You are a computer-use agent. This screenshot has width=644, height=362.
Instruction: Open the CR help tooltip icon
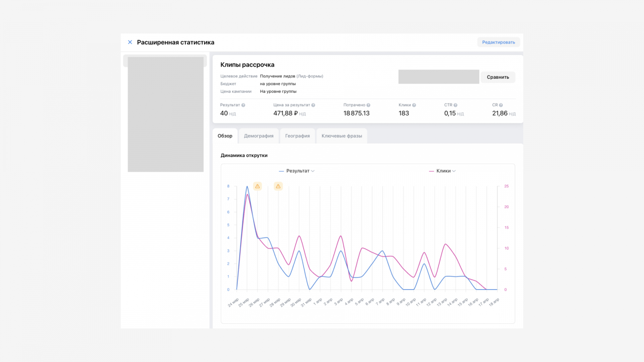pos(501,105)
